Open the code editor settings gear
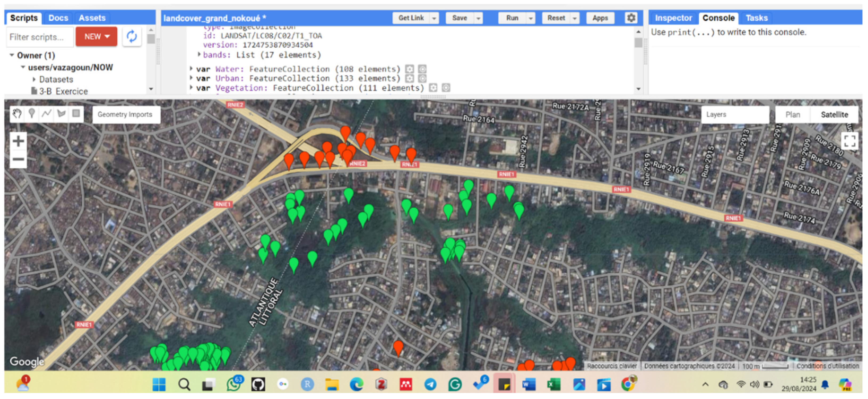This screenshot has width=868, height=399. coord(631,18)
